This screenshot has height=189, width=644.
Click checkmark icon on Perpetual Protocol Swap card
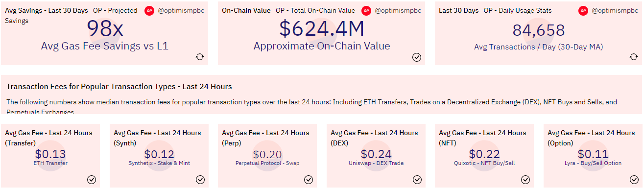coord(309,179)
